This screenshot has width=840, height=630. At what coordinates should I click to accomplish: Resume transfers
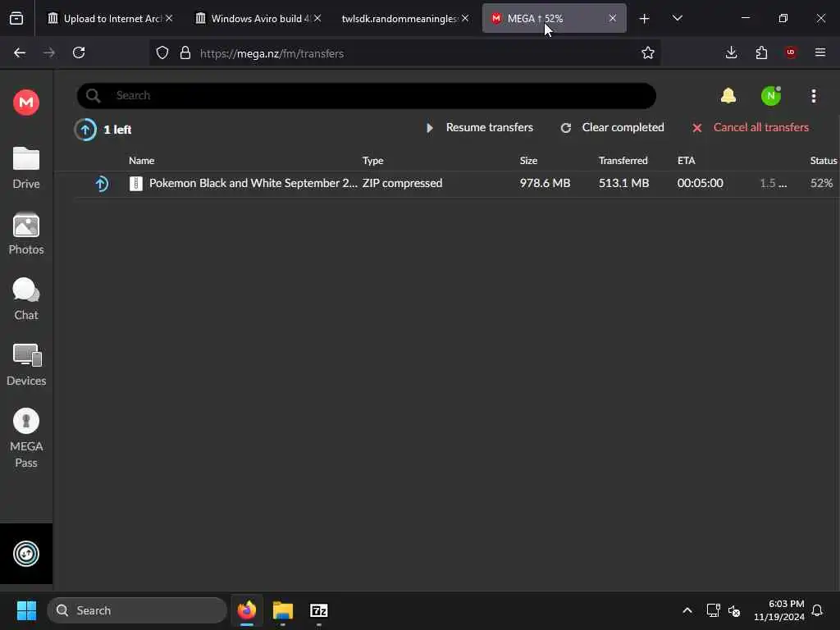point(480,127)
